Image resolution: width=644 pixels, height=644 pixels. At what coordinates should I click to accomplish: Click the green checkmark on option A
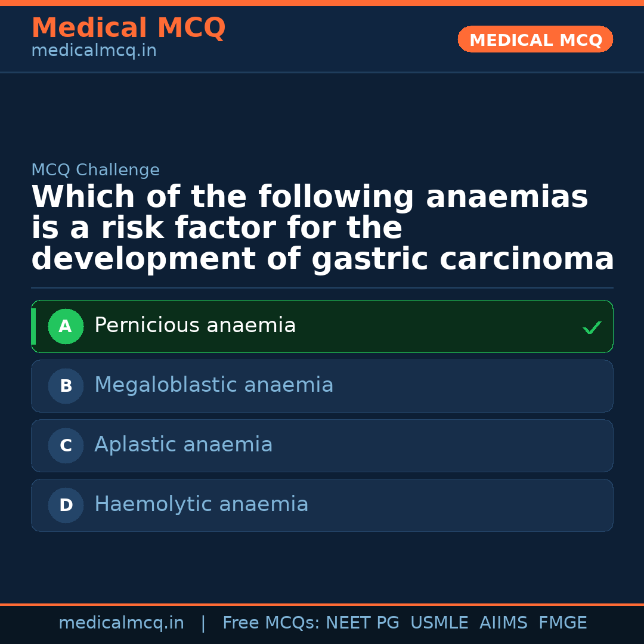(x=592, y=327)
